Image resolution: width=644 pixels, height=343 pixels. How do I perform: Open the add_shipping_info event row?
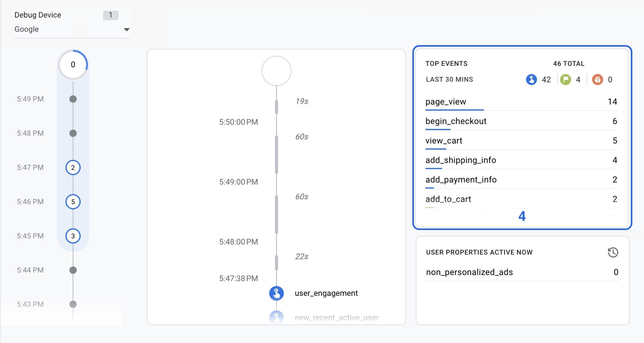461,160
